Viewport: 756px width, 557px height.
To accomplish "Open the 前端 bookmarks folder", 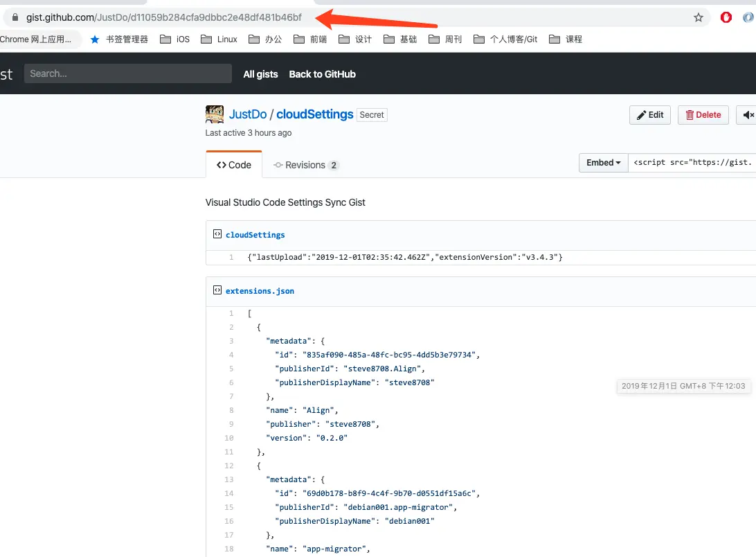I will click(310, 39).
